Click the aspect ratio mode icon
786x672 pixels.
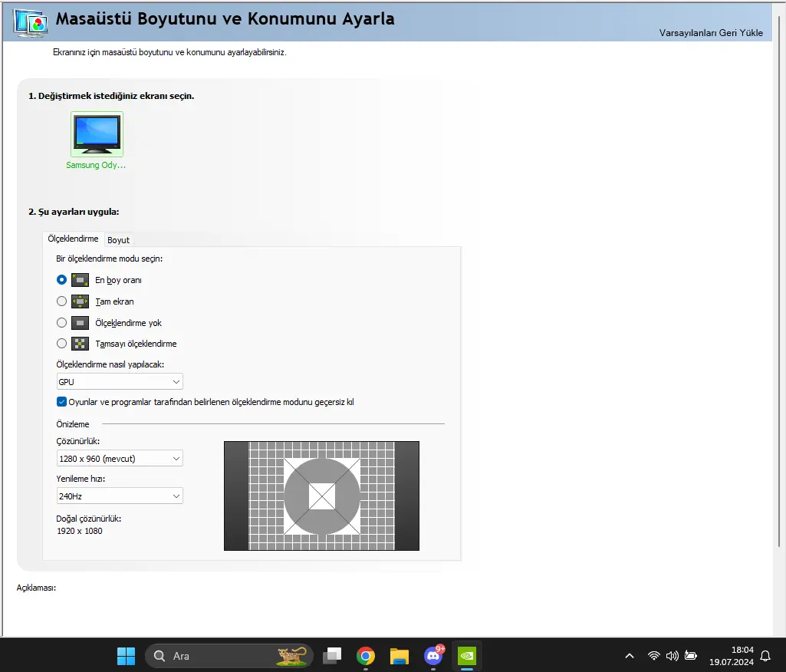click(x=81, y=280)
